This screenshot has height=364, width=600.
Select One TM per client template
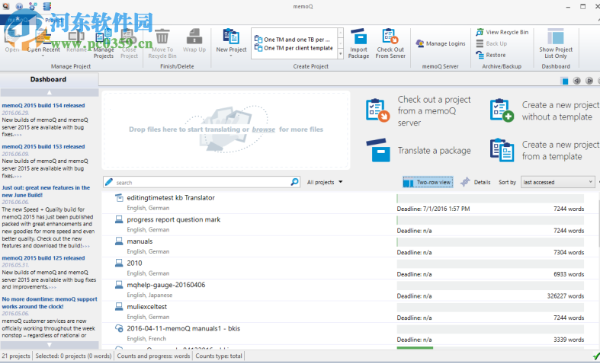point(294,48)
